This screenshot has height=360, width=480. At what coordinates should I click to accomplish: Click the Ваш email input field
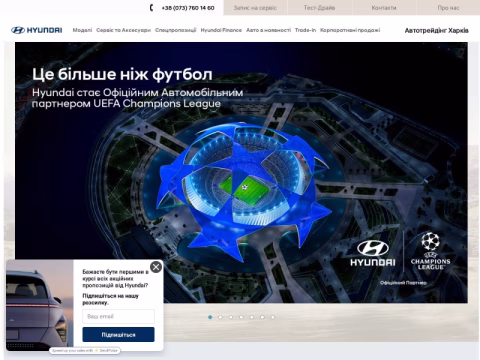pos(118,316)
